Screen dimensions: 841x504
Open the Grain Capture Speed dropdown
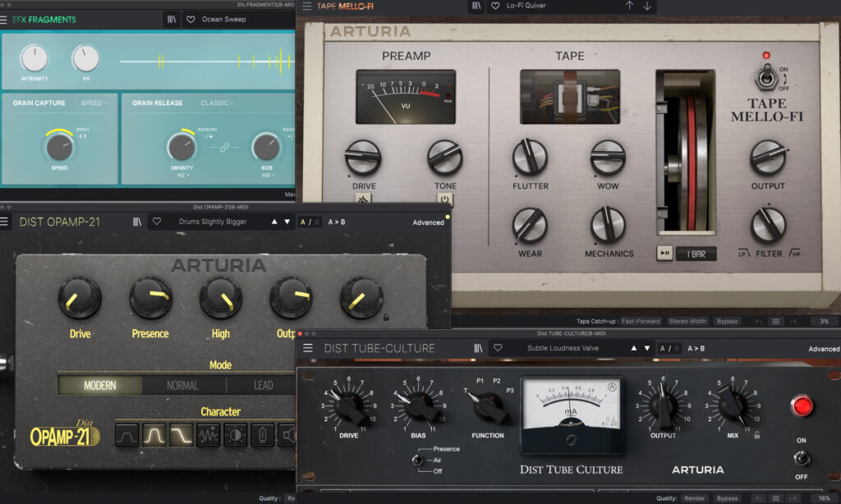[x=91, y=103]
